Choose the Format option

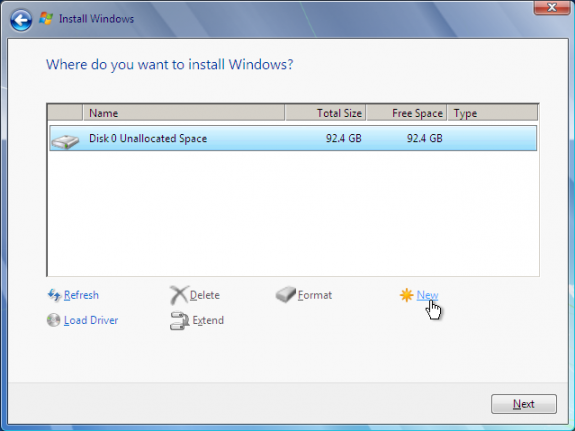(315, 295)
